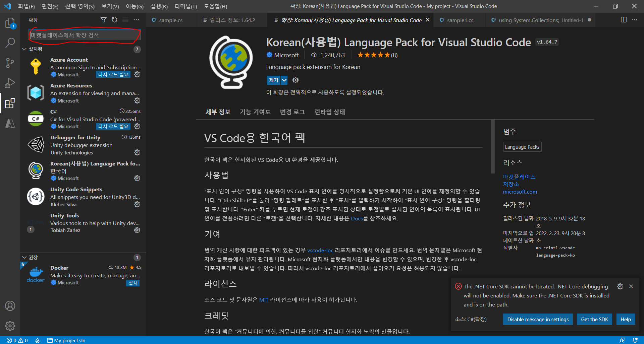Install the Docker extension

pyautogui.click(x=133, y=283)
